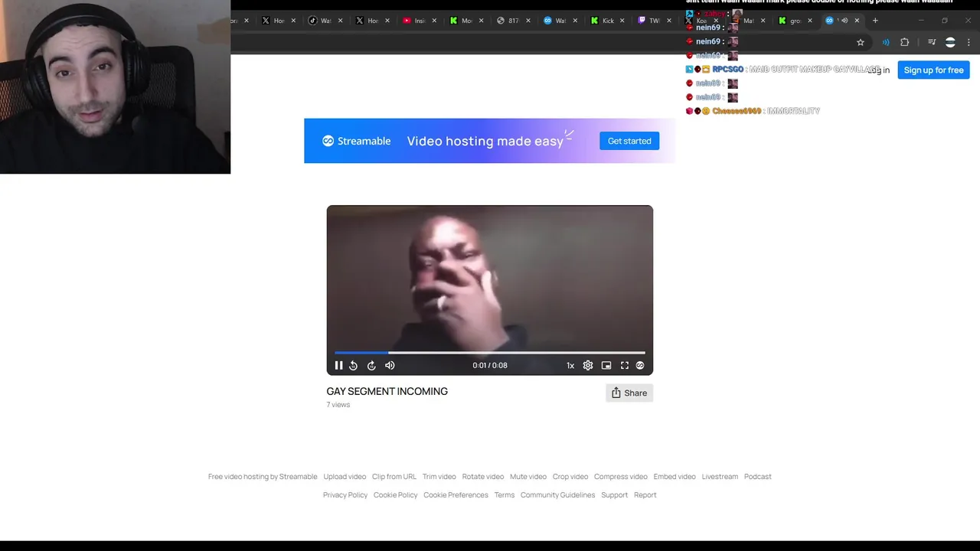Image resolution: width=980 pixels, height=551 pixels.
Task: Pause the Streamable video
Action: [x=338, y=366]
